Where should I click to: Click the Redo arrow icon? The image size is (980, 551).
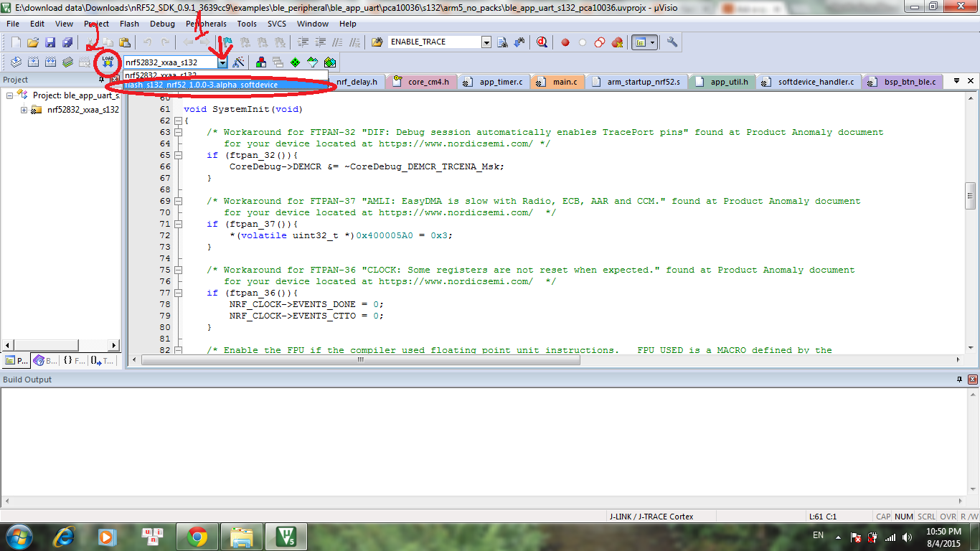tap(165, 42)
